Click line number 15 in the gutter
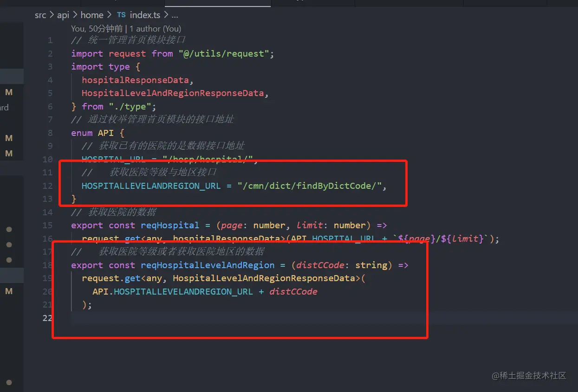Viewport: 578px width, 392px height. [48, 225]
